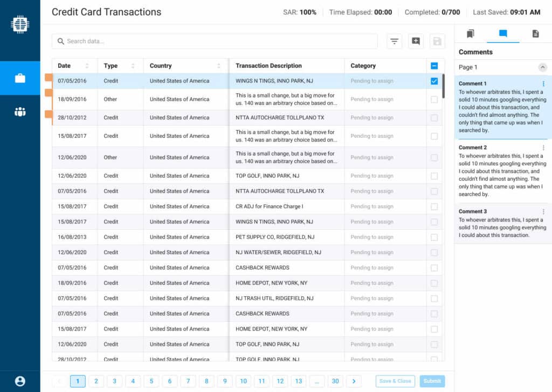Open the user profile icon at bottom left
552x392 pixels.
20,381
